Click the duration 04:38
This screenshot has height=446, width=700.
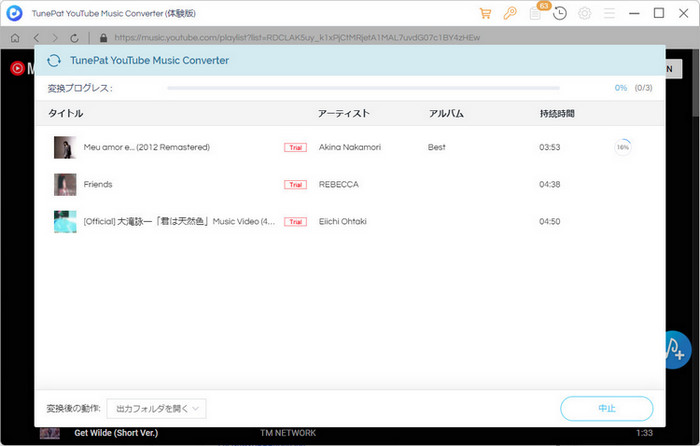pos(550,184)
